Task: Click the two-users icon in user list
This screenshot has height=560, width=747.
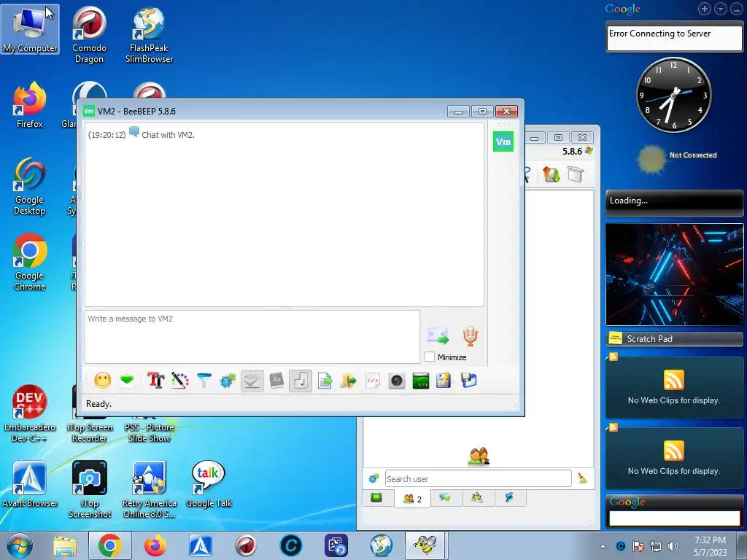Action: 479,456
